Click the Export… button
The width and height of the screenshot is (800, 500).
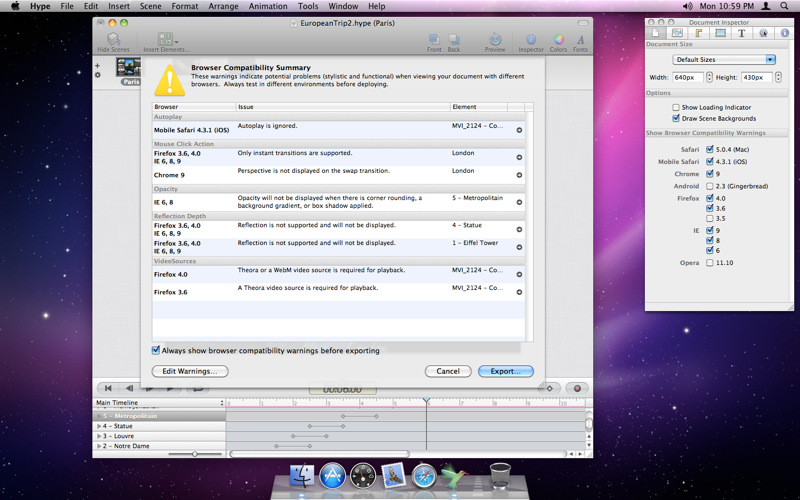[505, 371]
